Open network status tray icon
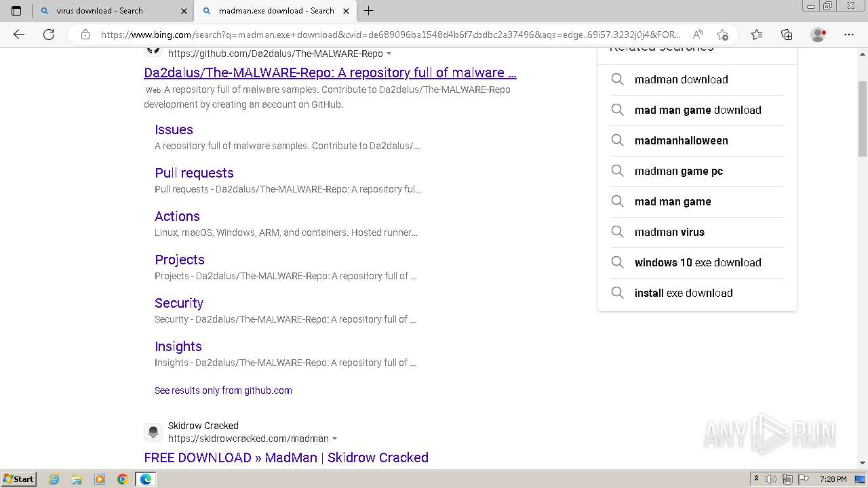 pos(787,479)
